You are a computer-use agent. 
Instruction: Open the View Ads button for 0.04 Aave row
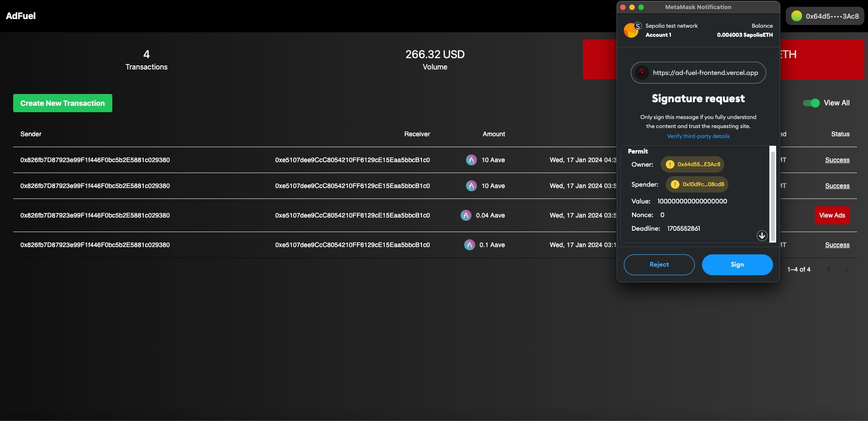point(832,215)
